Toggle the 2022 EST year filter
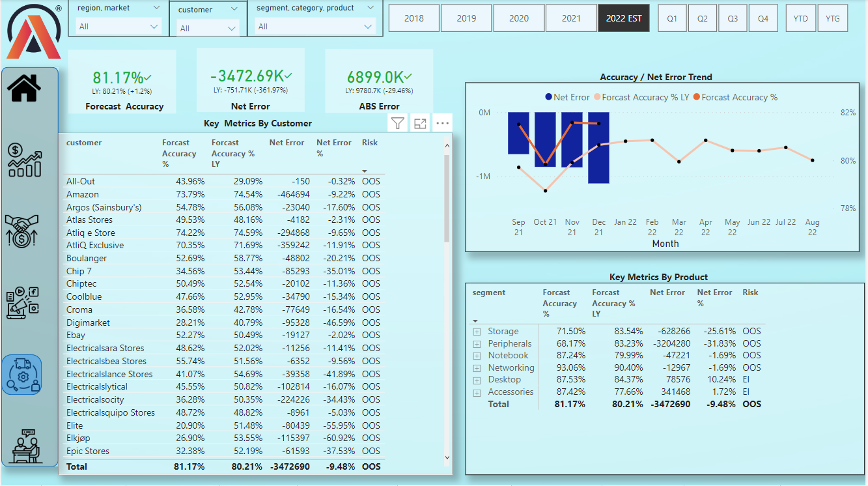Image resolution: width=868 pixels, height=486 pixels. tap(623, 18)
